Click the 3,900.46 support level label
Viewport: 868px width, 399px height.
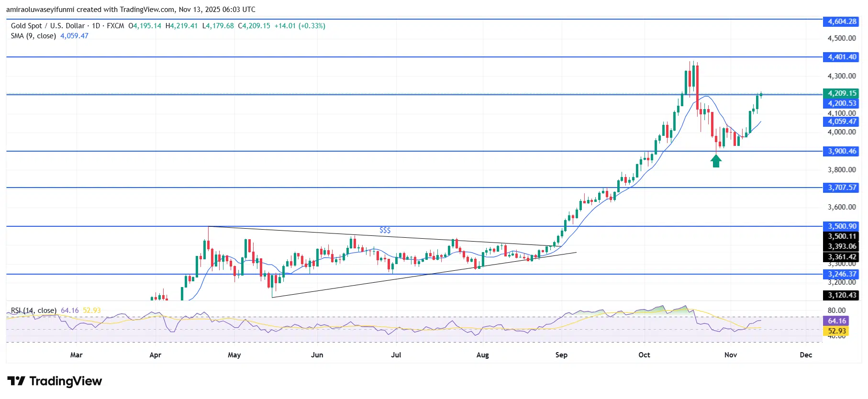tap(842, 151)
